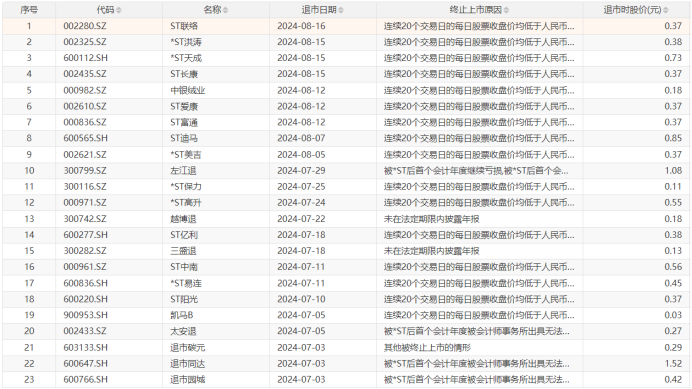Click the stock name *ST高升
This screenshot has height=389, width=692.
[186, 203]
